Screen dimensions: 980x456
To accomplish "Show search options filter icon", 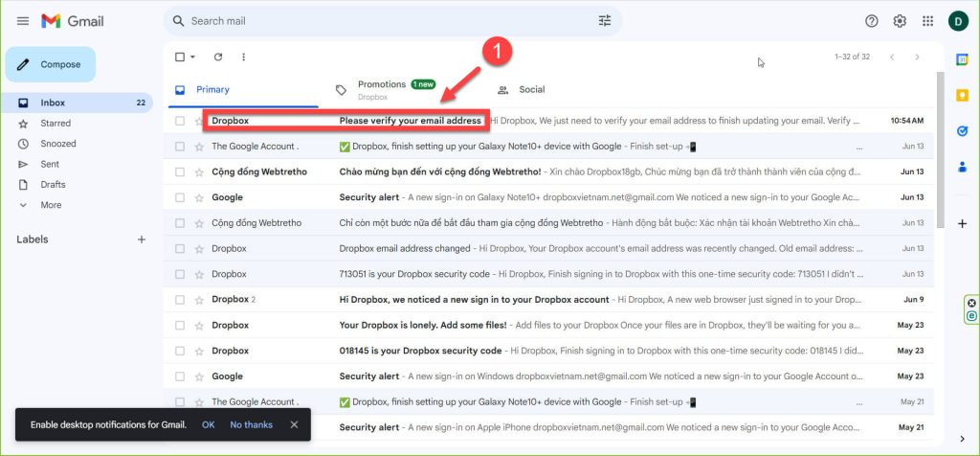I will [605, 21].
